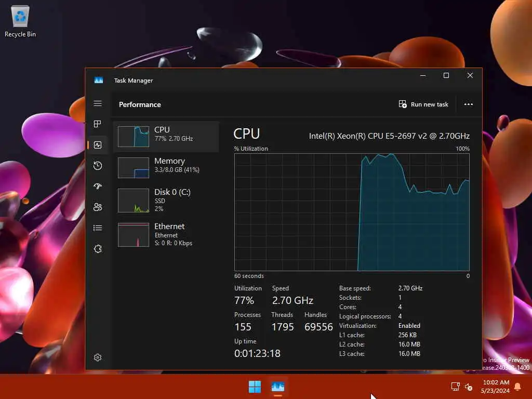Image resolution: width=532 pixels, height=399 pixels.
Task: Open the Startup apps page icon
Action: tap(98, 187)
